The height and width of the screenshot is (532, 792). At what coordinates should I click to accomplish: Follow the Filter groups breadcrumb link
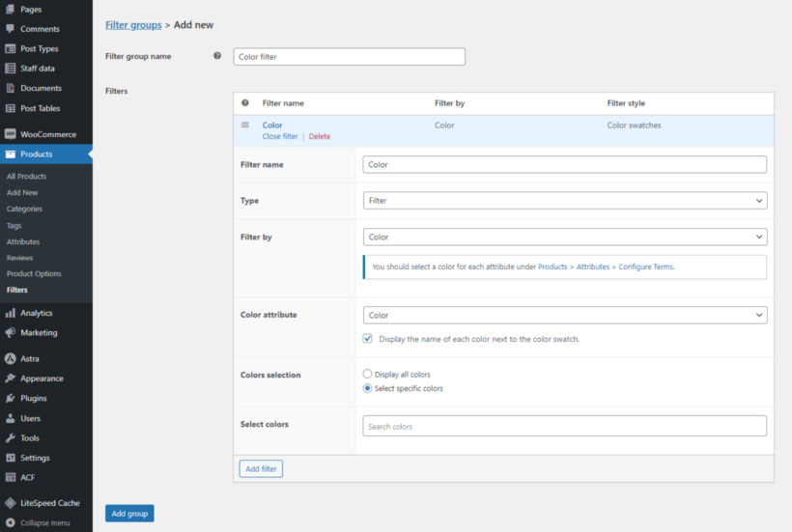133,25
